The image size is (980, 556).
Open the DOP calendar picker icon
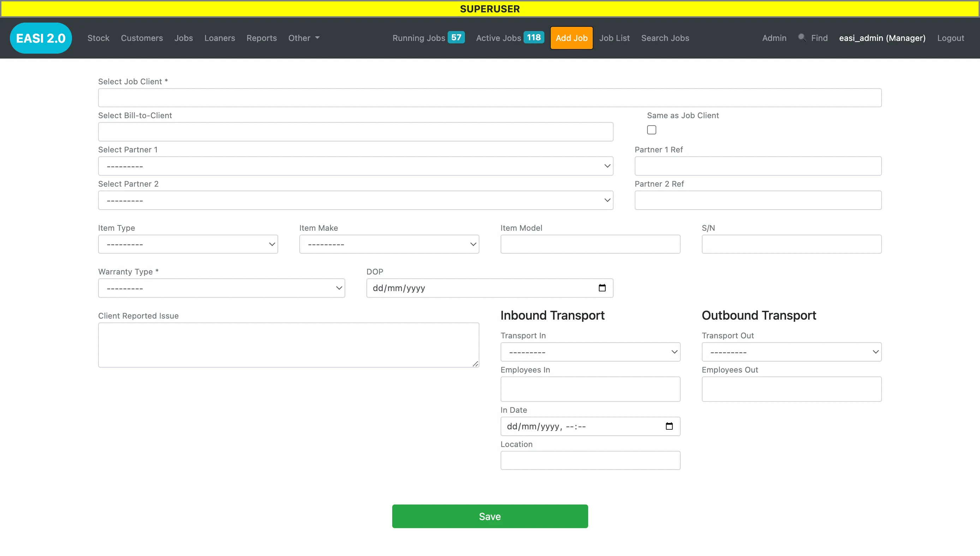(x=602, y=288)
